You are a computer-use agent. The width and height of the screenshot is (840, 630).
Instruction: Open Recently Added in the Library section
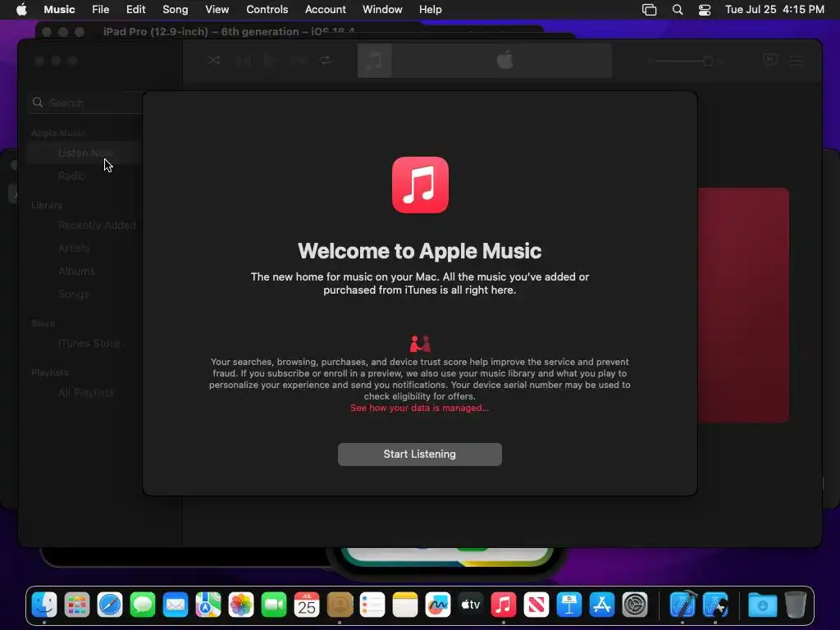point(97,226)
